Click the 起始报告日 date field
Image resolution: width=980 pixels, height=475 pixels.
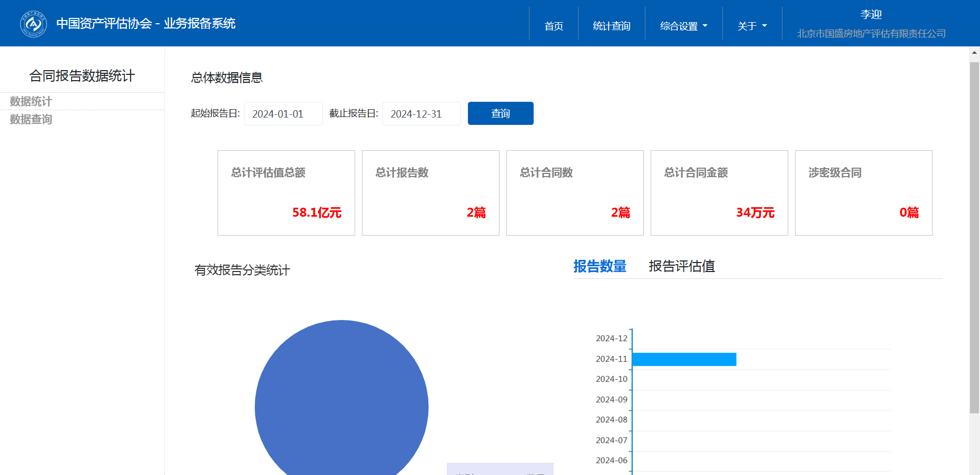[x=283, y=114]
